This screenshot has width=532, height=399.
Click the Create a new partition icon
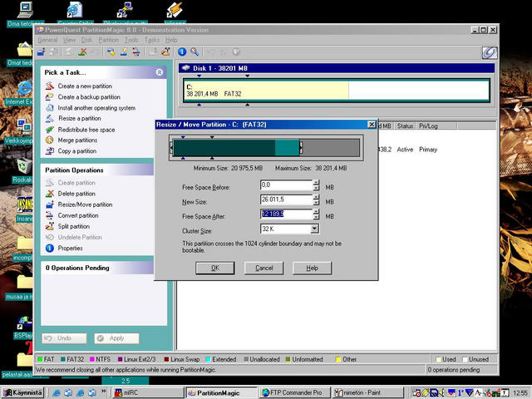[x=50, y=86]
